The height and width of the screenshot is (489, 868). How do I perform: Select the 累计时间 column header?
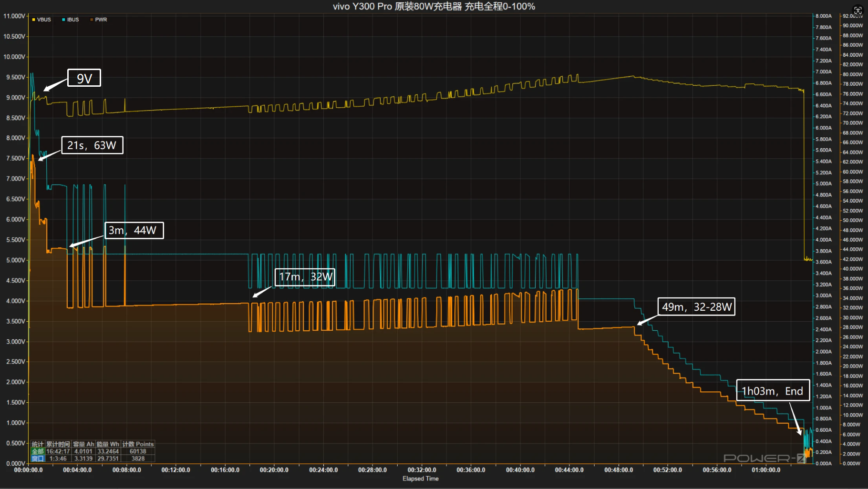[58, 444]
